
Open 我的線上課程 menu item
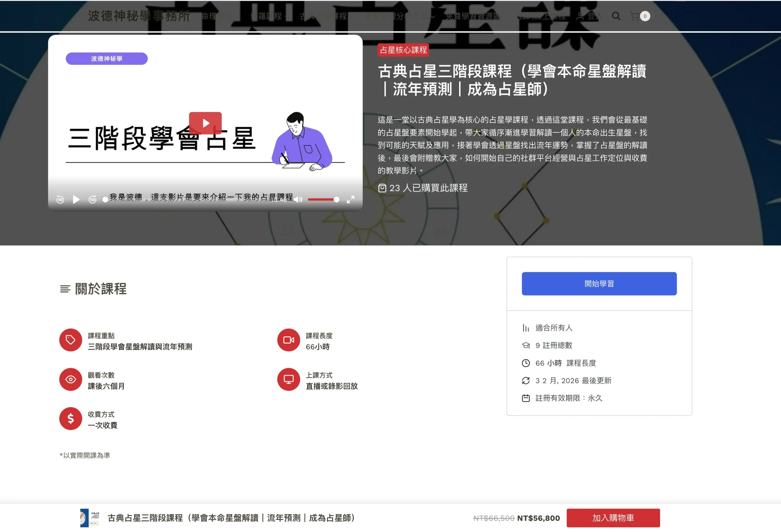click(542, 16)
